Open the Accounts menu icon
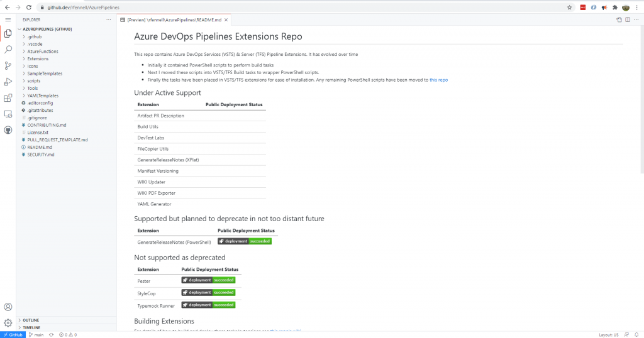The height and width of the screenshot is (338, 644). coord(8,307)
